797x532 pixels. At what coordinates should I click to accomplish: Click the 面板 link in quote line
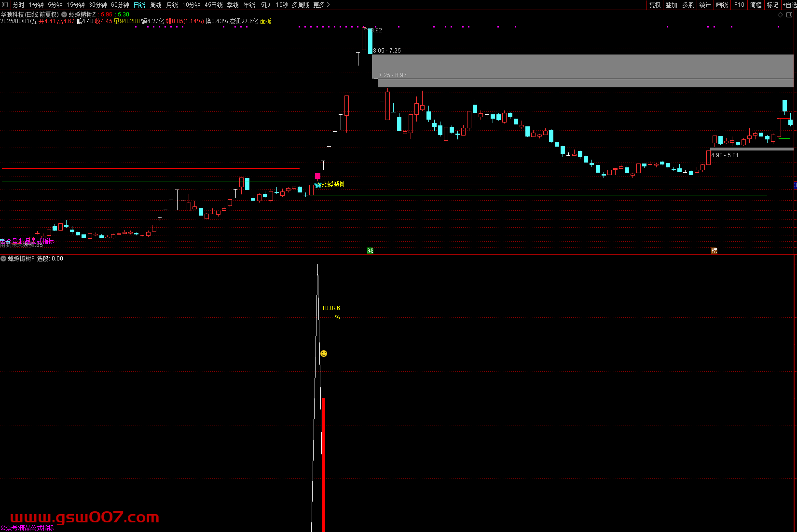[x=266, y=21]
